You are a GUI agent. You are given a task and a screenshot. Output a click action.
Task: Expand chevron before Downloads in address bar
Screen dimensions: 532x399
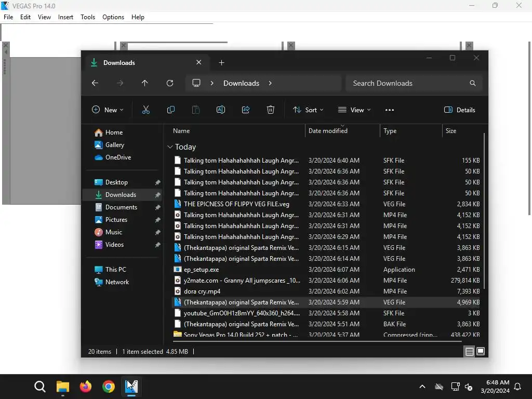[212, 83]
